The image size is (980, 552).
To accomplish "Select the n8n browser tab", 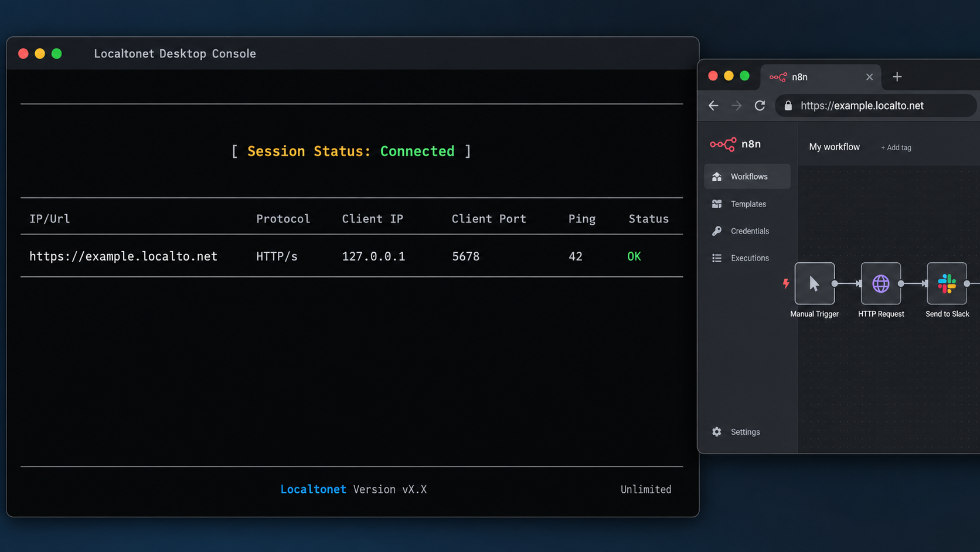I will (x=821, y=77).
